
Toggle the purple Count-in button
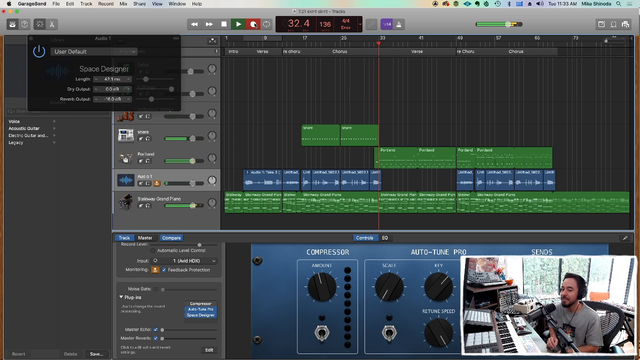click(387, 24)
